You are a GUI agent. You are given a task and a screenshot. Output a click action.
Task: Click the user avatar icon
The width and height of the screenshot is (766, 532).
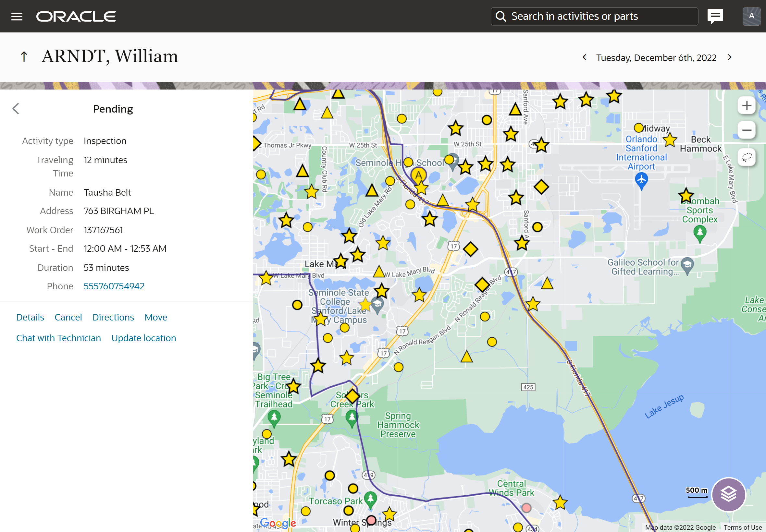[751, 16]
